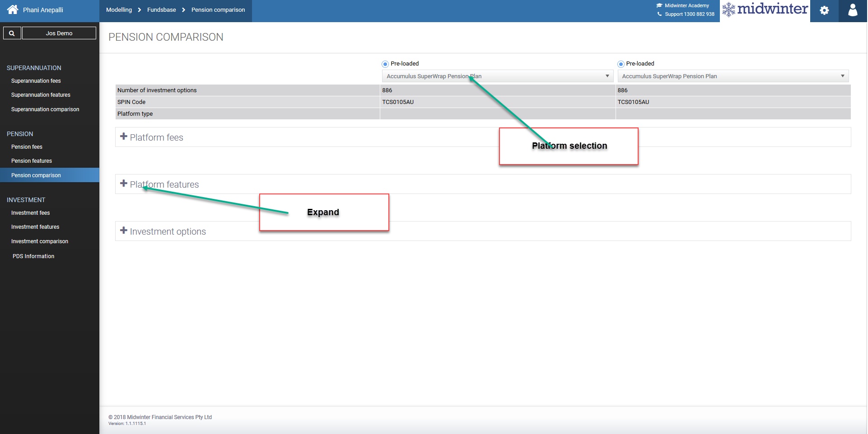The height and width of the screenshot is (434, 868).
Task: Click Modelling in the breadcrumb
Action: click(119, 9)
